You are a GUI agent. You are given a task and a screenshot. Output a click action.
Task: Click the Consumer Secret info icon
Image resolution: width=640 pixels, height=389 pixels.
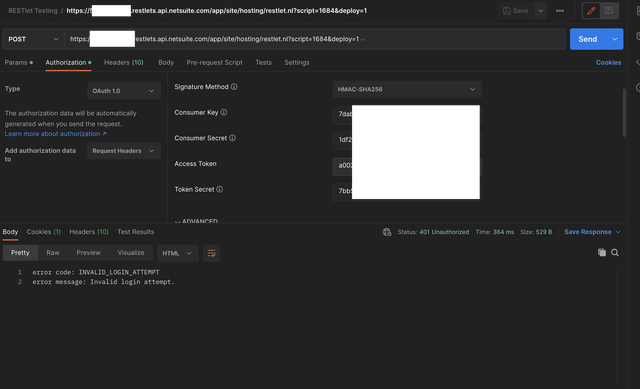(x=232, y=138)
